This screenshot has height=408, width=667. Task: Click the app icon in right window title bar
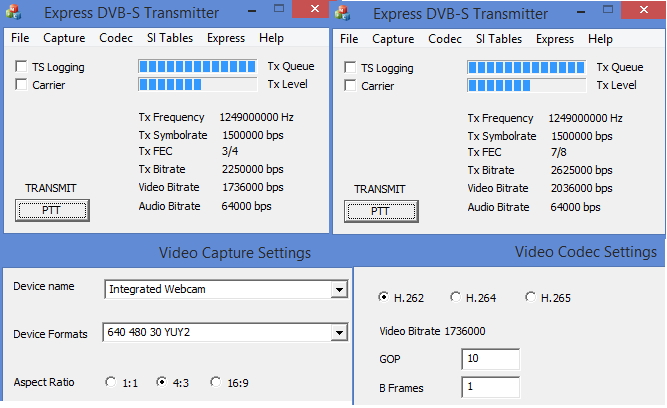(342, 13)
